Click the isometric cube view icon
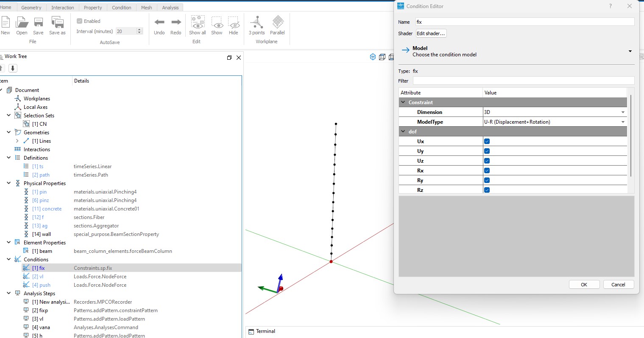 373,57
